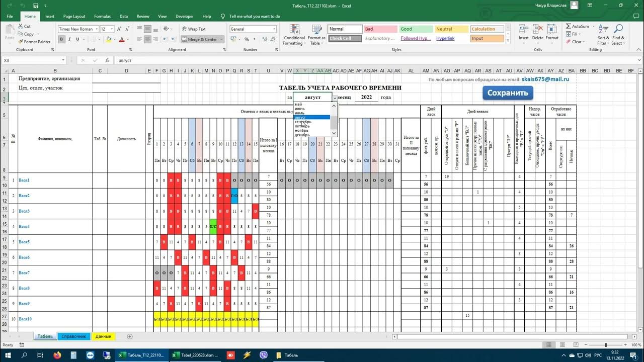Screen dimensions: 644x362
Task: Toggle Wrap Text
Action: click(194, 29)
